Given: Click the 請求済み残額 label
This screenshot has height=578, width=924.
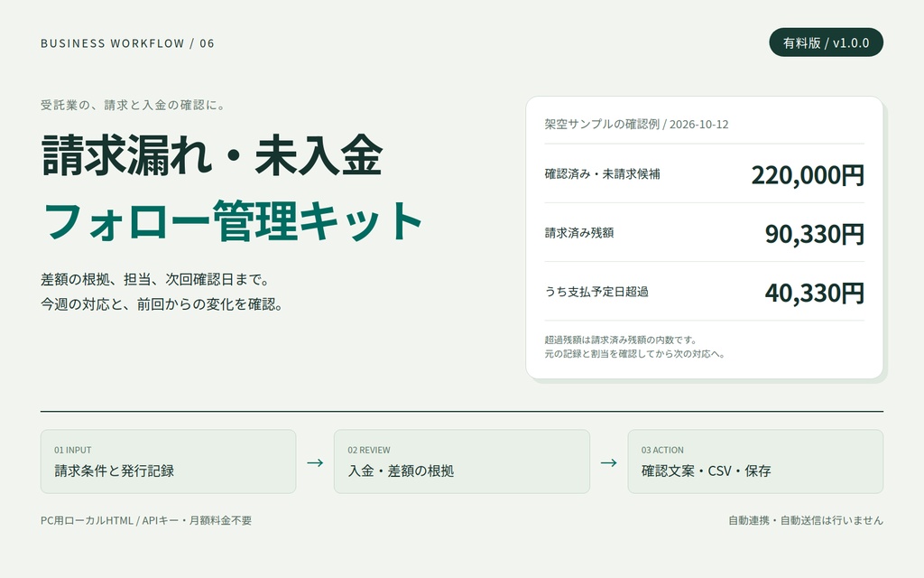Looking at the screenshot, I should [579, 233].
